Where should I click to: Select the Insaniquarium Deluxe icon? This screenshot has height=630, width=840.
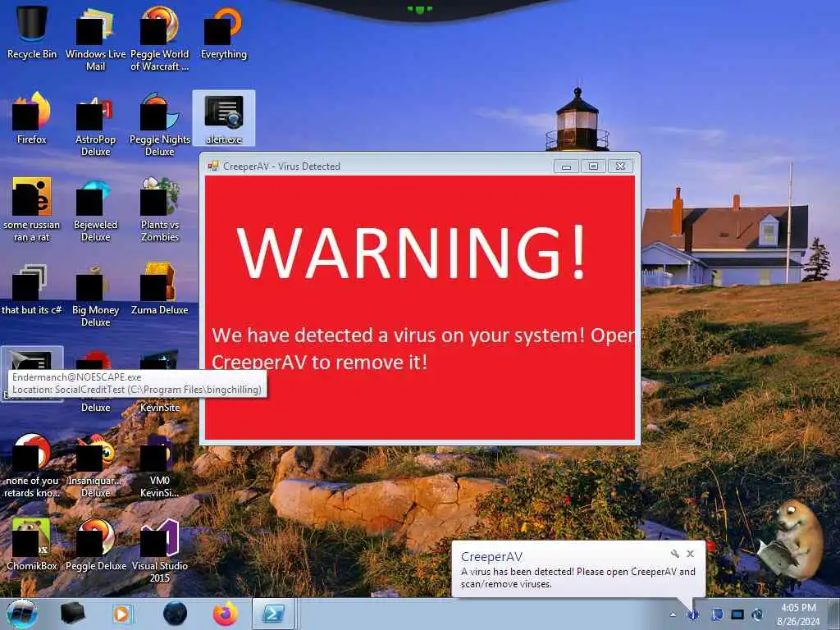[95, 466]
